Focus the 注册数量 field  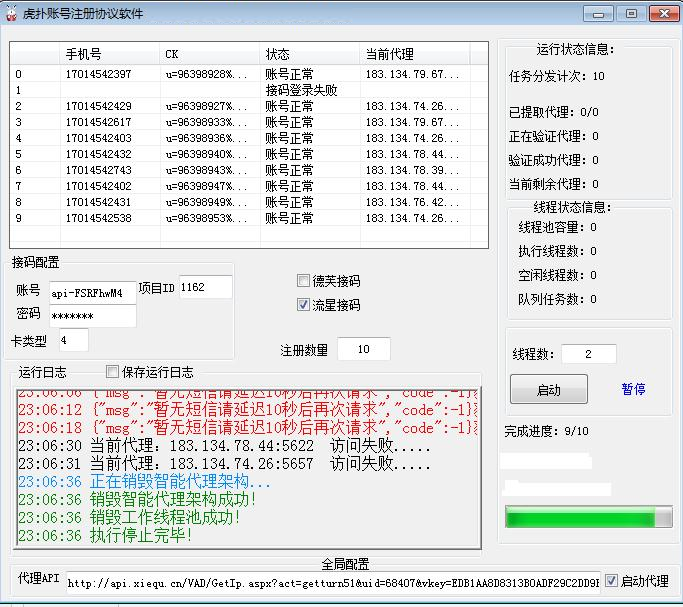pos(363,349)
